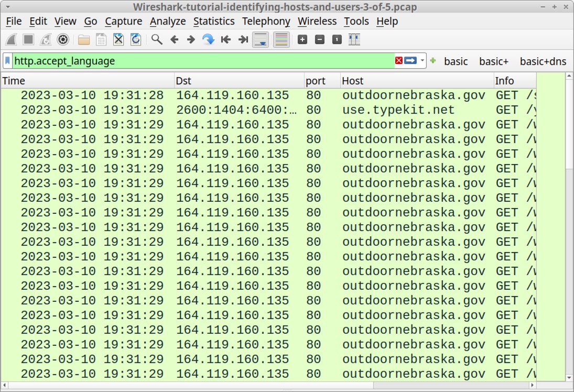Click horizontal scrollbar right arrow
This screenshot has height=392, width=574.
[533, 385]
